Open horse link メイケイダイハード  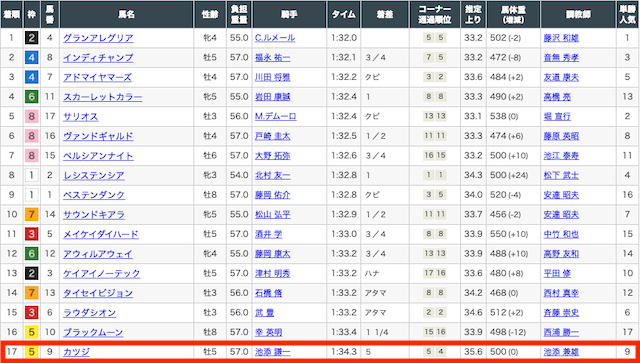point(100,234)
